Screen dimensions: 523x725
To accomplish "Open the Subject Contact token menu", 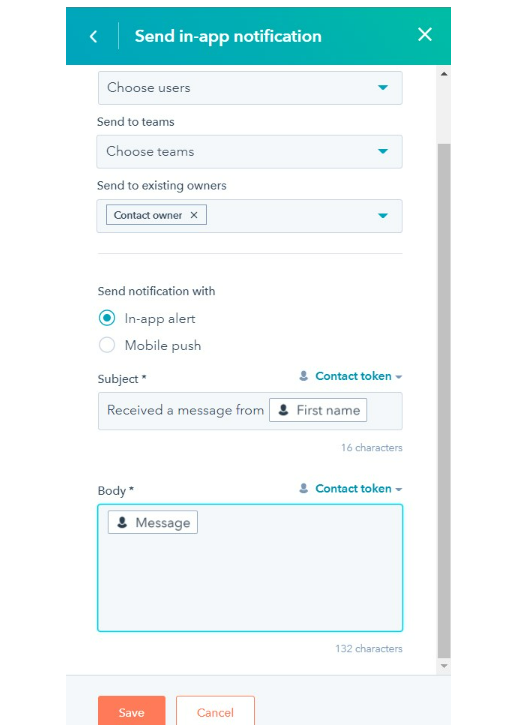I will (358, 376).
